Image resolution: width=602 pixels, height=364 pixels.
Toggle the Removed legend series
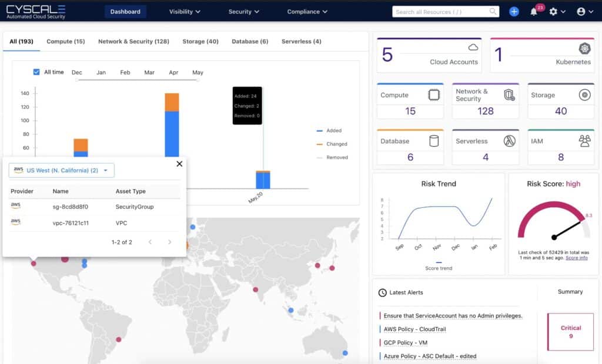pyautogui.click(x=332, y=157)
